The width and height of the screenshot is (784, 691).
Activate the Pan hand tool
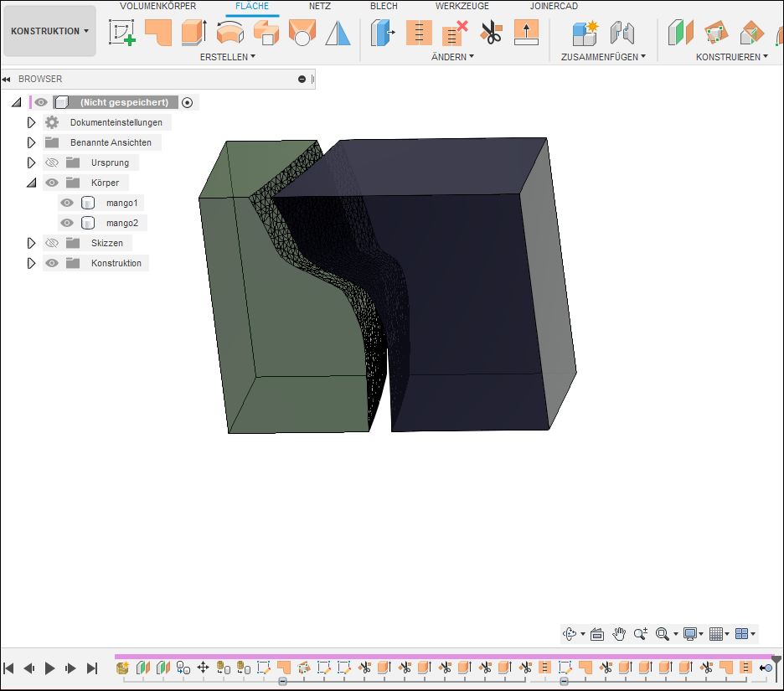619,634
